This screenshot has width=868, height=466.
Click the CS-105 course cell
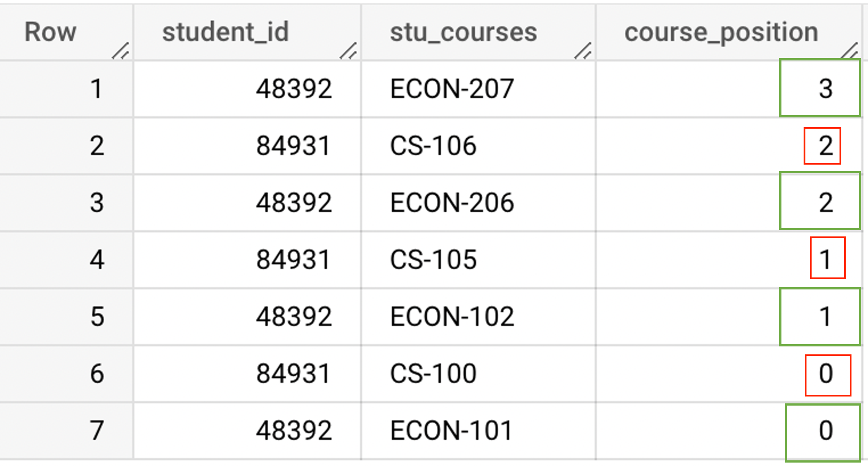coord(433,260)
